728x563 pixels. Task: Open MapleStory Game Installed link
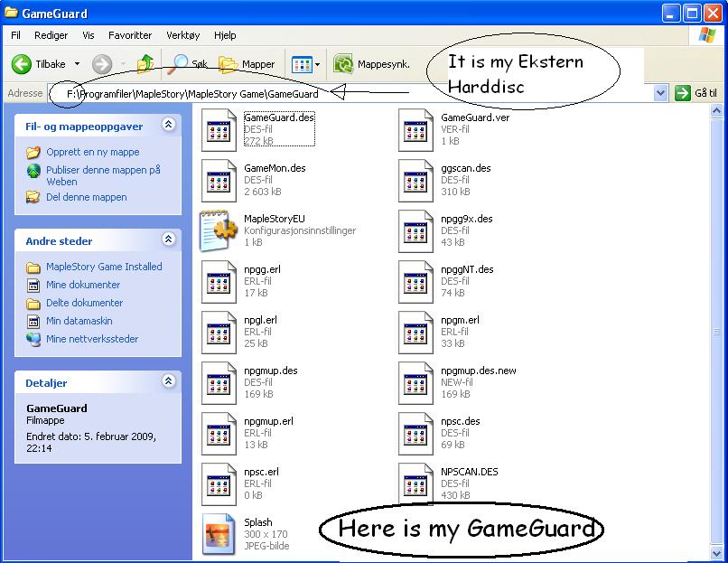point(104,267)
